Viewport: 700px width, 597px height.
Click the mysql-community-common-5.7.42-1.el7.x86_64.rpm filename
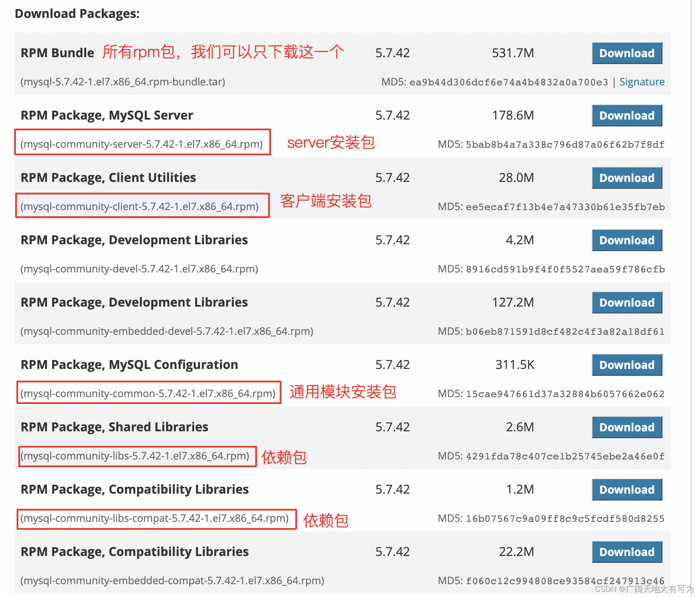pos(148,393)
